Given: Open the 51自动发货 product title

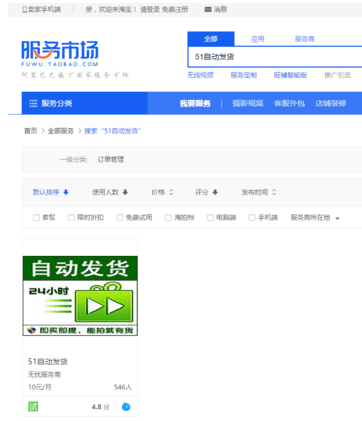Looking at the screenshot, I should (48, 361).
